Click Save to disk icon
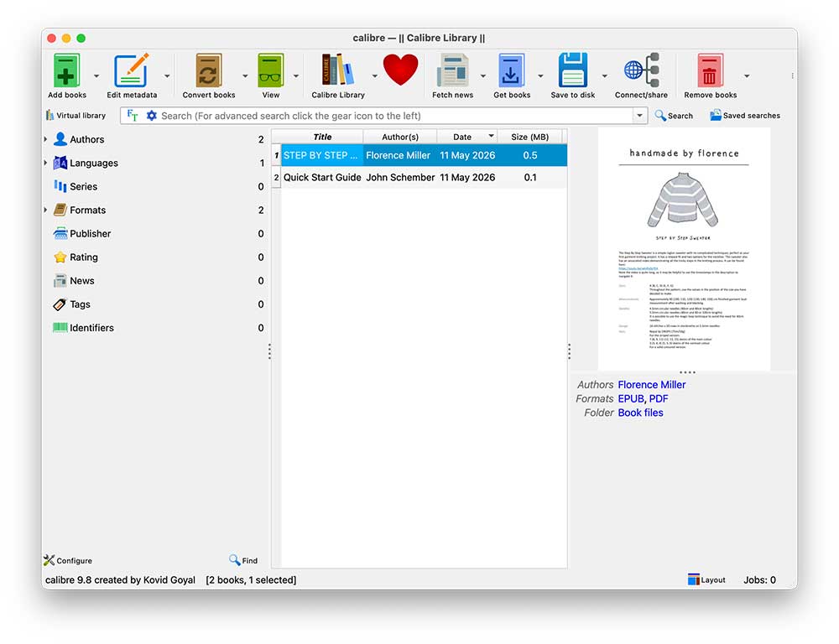This screenshot has width=839, height=644. tap(572, 70)
